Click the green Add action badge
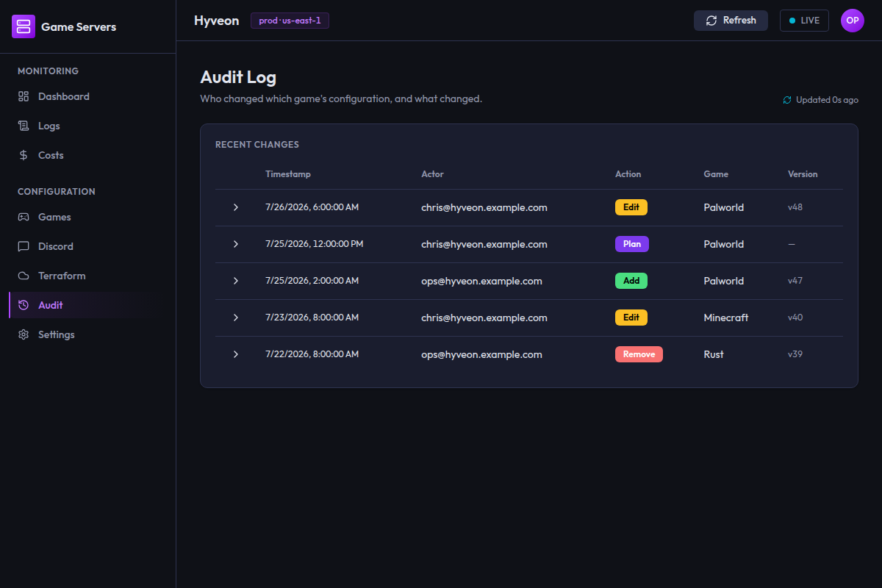The height and width of the screenshot is (588, 882). 631,281
